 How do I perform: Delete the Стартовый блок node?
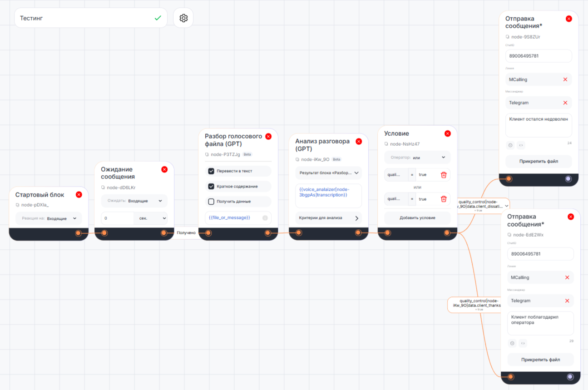coord(79,195)
